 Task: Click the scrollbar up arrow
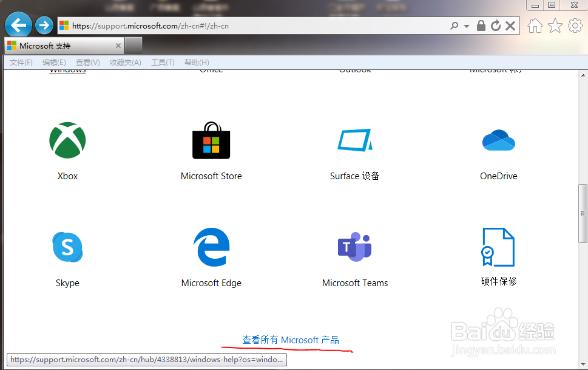583,75
